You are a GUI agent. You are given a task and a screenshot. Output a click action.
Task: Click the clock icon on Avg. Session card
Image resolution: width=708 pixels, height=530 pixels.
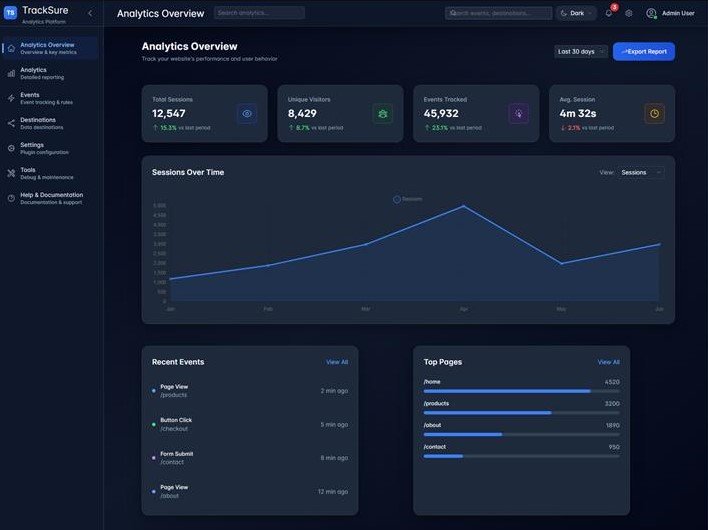(654, 114)
